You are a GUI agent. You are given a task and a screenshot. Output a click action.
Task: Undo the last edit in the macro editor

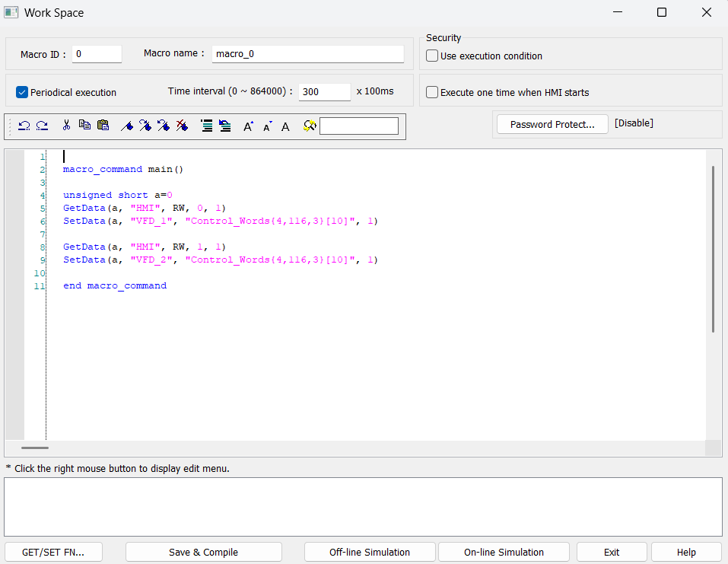click(24, 126)
